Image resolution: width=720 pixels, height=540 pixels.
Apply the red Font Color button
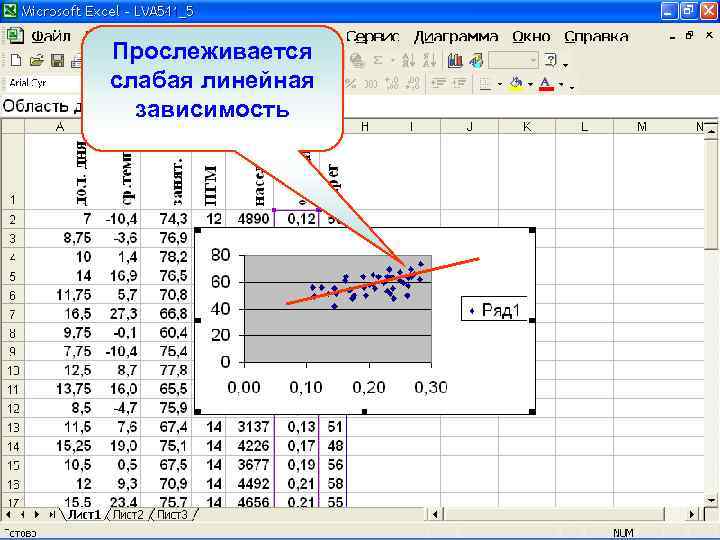coord(546,84)
